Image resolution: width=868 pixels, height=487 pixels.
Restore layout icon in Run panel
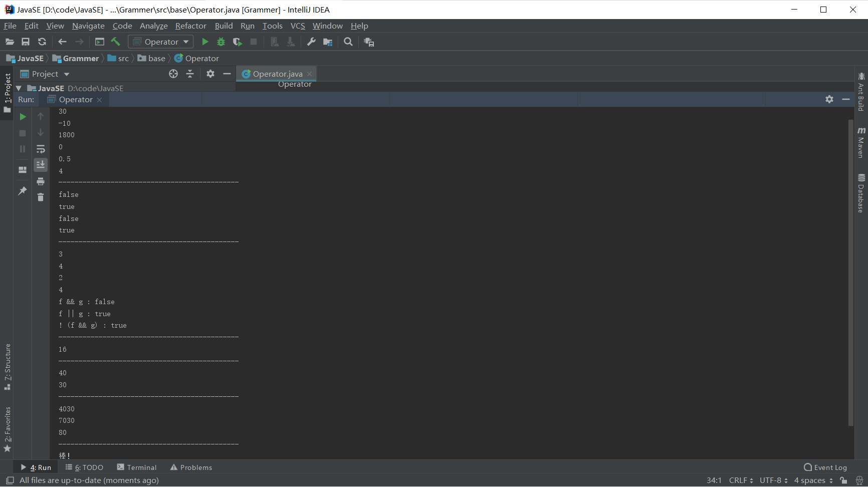tap(23, 170)
